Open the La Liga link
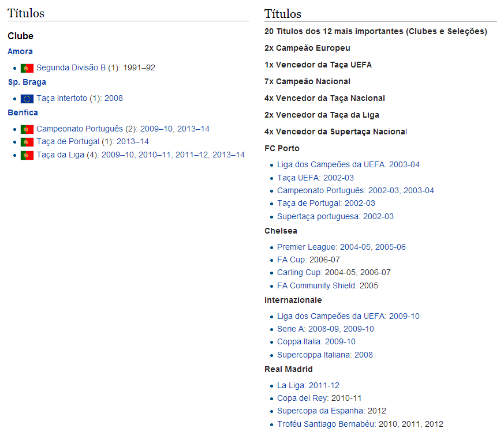The image size is (504, 436). point(290,386)
